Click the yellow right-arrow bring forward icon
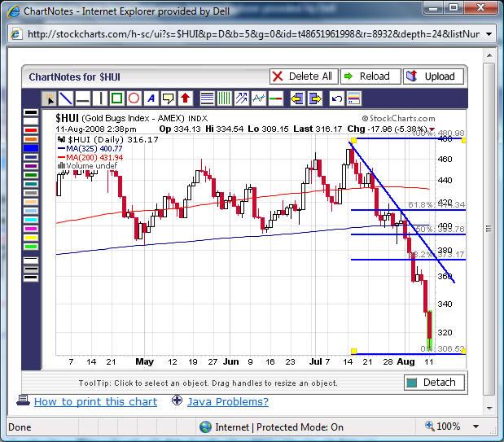The width and height of the screenshot is (504, 442). tap(314, 98)
